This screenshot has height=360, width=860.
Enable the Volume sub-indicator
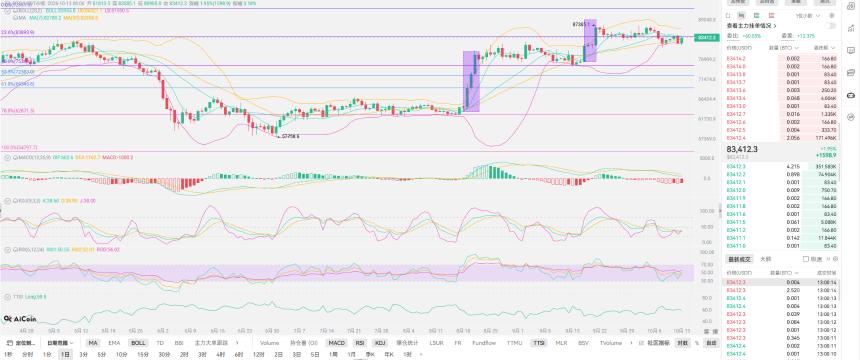click(x=270, y=343)
